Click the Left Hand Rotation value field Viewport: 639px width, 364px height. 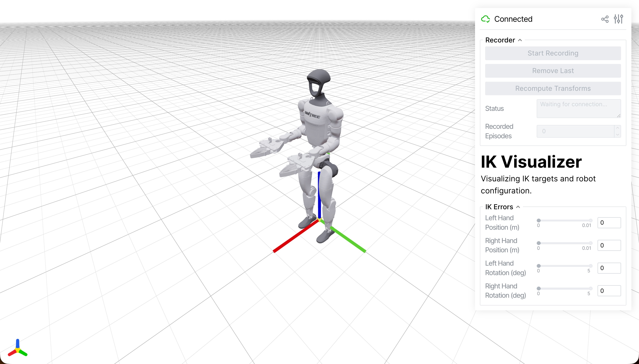tap(609, 268)
